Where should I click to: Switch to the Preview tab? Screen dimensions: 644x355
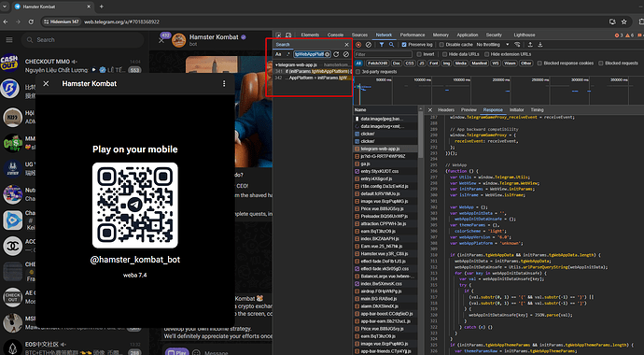[x=469, y=109]
